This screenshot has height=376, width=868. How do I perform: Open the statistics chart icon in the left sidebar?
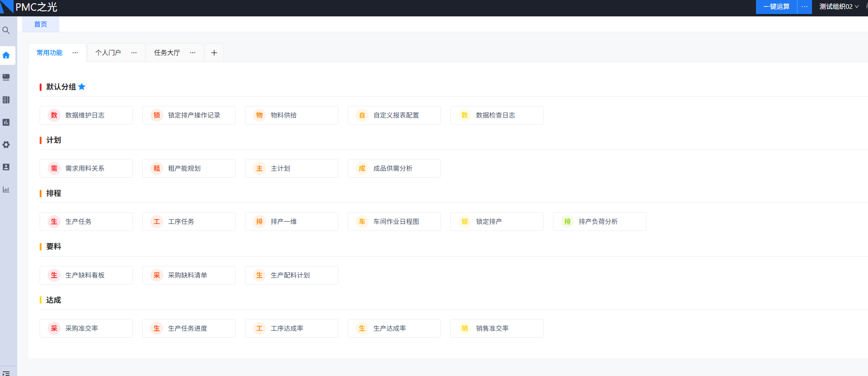(x=6, y=189)
